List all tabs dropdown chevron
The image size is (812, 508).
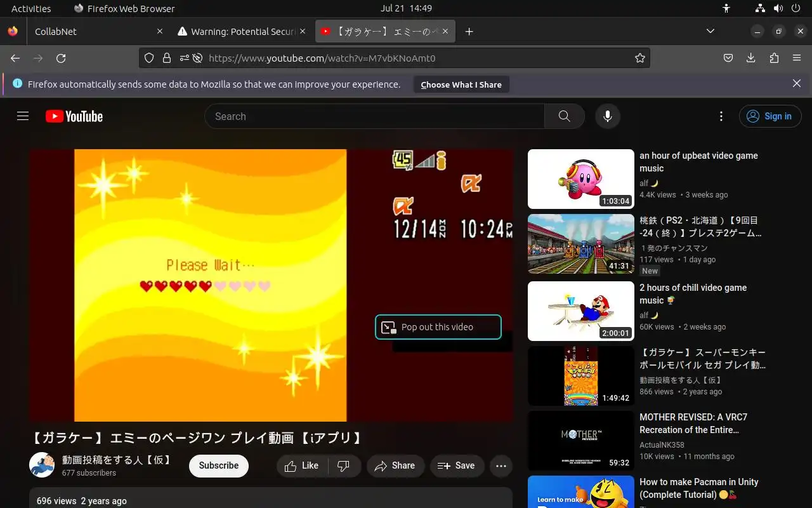pyautogui.click(x=710, y=31)
